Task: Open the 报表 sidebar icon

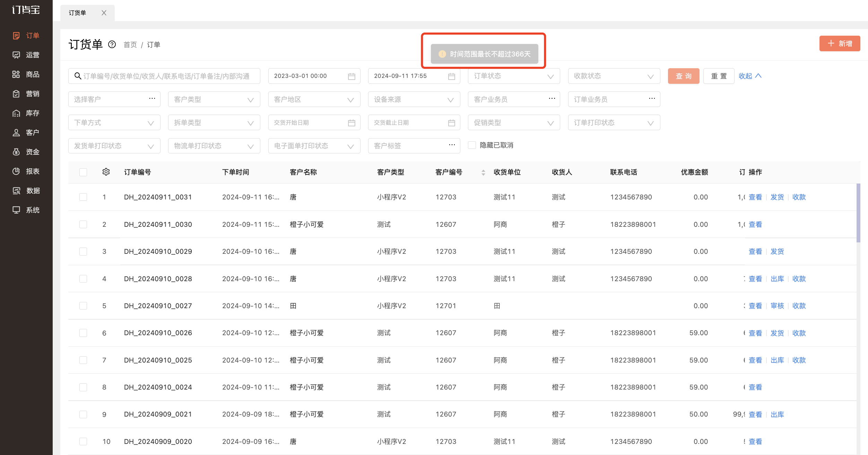Action: [16, 171]
